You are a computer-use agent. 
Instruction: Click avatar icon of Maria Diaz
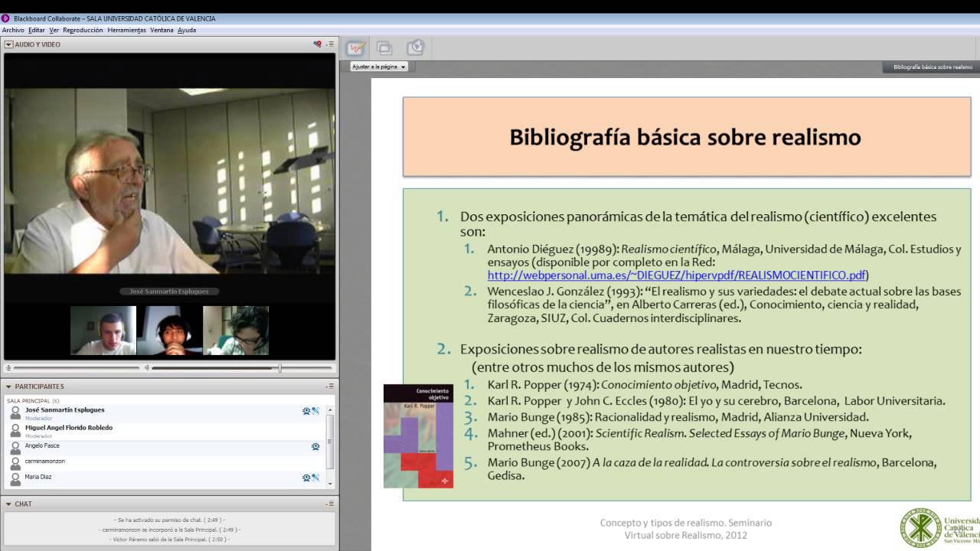(15, 480)
